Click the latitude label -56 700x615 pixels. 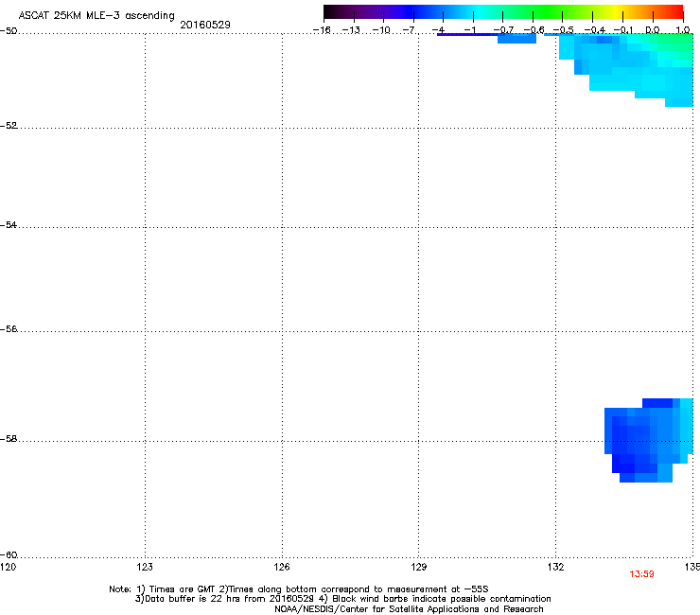[9, 328]
